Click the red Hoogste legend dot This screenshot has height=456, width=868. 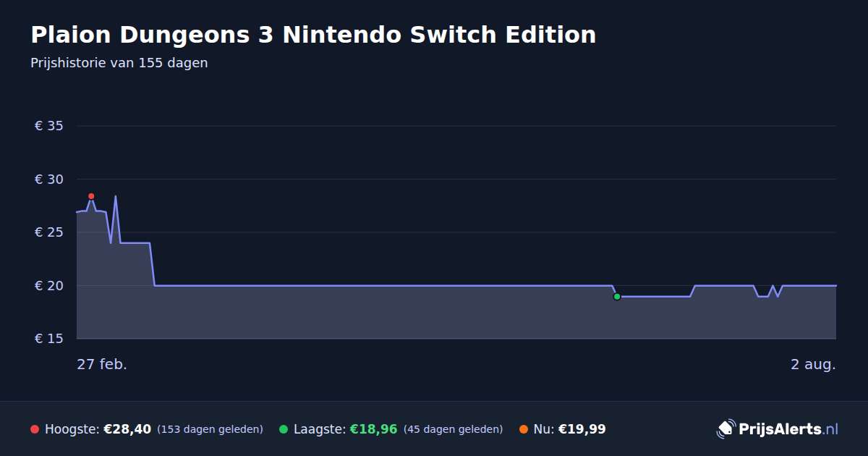point(35,429)
